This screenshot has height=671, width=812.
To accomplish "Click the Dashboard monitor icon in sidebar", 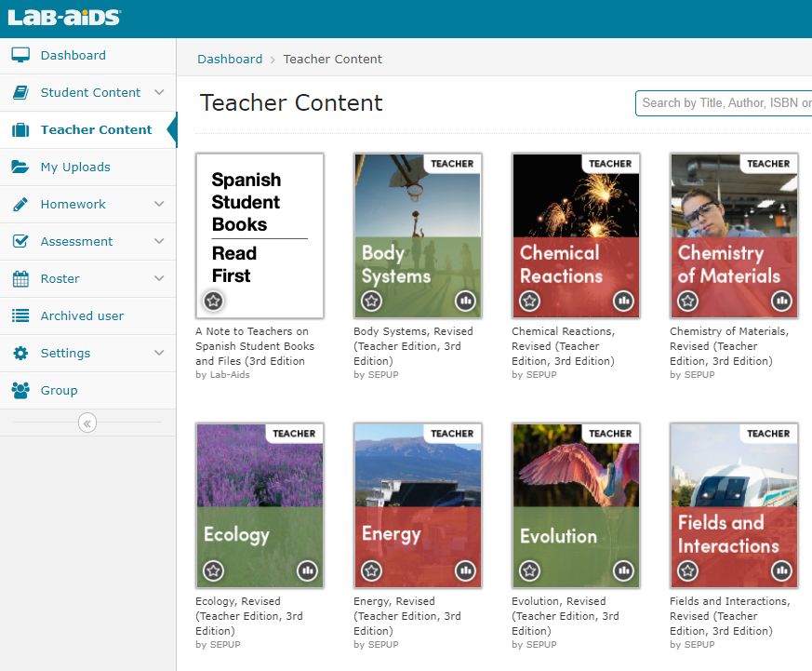I will (20, 55).
